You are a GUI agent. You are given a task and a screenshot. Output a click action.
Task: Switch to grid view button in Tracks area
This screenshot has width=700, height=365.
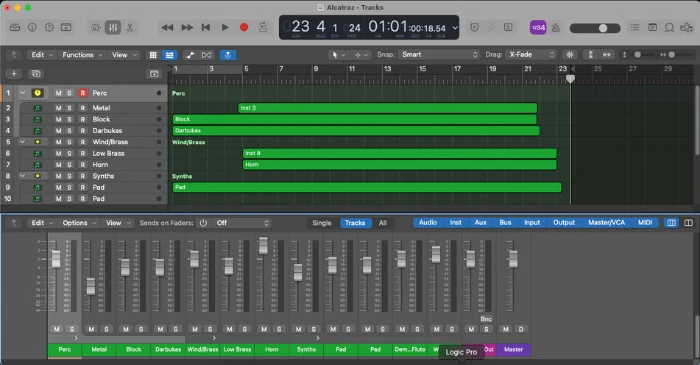(x=153, y=55)
